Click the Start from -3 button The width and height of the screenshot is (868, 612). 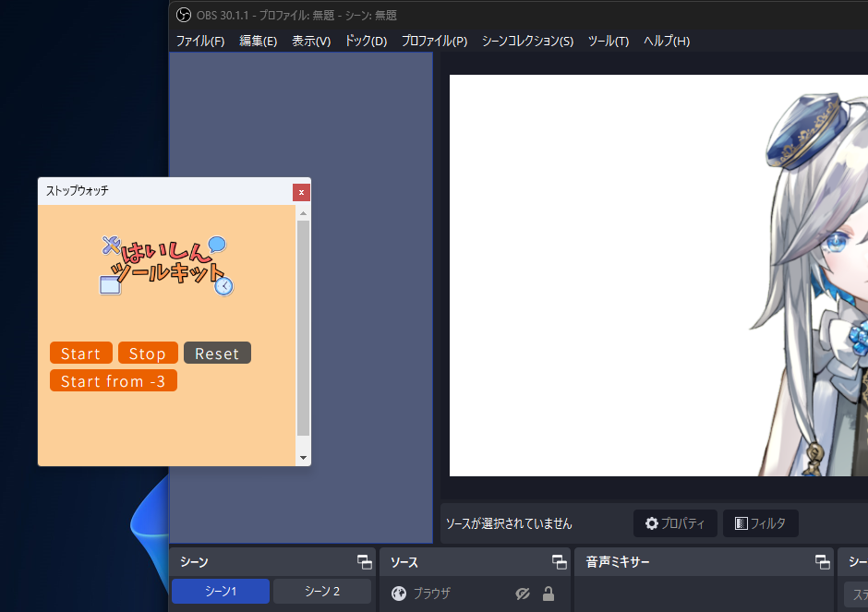114,380
